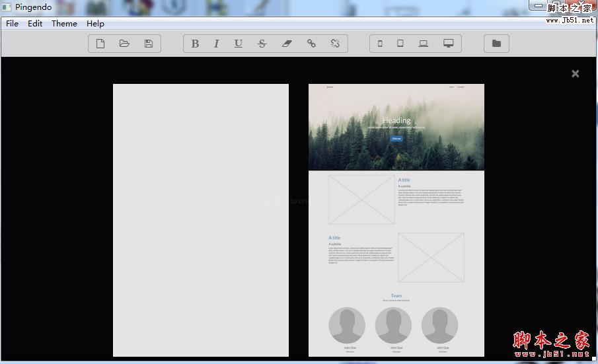Toggle italic formatting
Image resolution: width=598 pixels, height=364 pixels.
216,44
